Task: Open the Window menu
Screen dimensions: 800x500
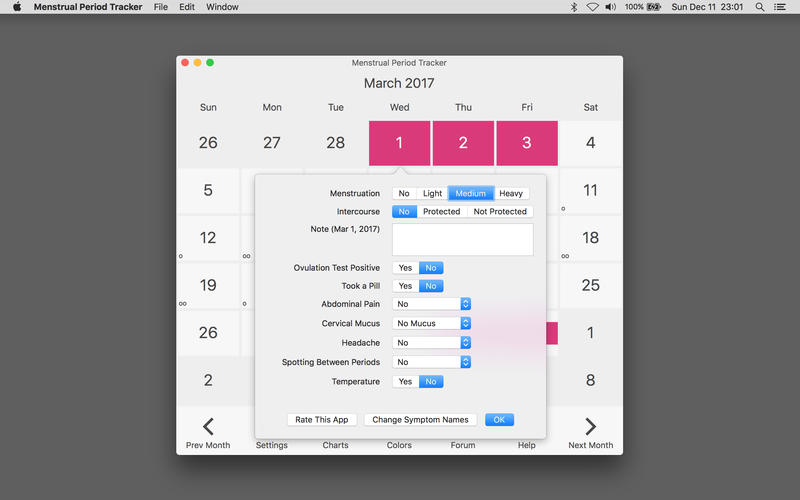Action: [x=222, y=7]
